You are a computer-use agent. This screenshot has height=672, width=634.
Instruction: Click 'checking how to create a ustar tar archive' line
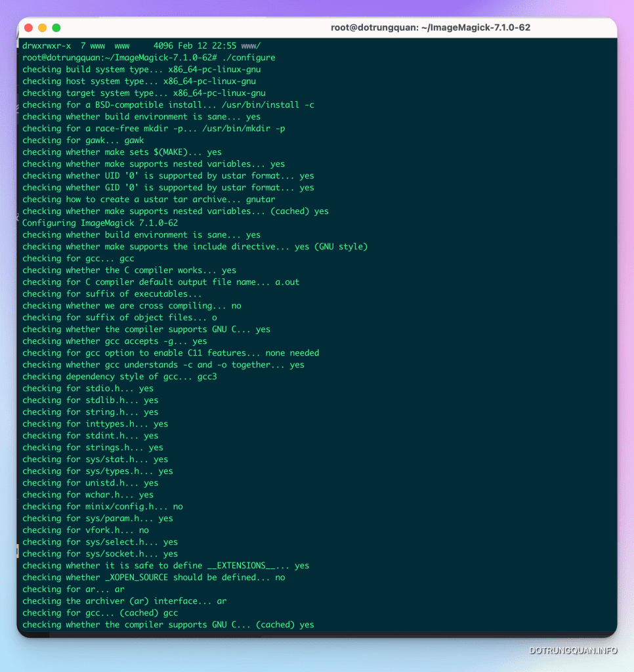pyautogui.click(x=149, y=199)
